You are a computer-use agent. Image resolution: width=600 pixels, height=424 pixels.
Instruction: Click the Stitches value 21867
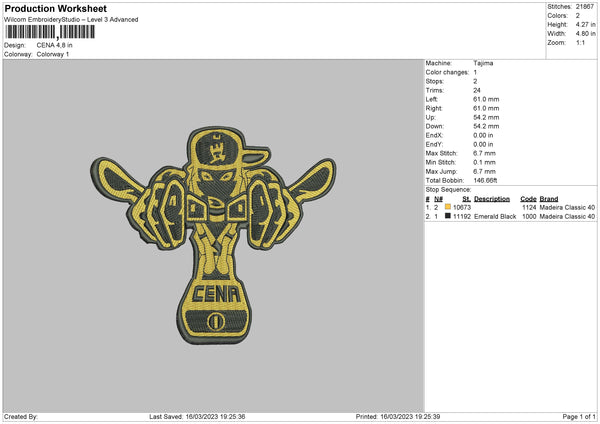pyautogui.click(x=585, y=7)
